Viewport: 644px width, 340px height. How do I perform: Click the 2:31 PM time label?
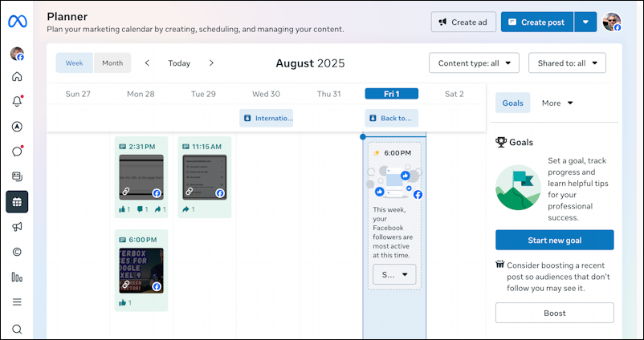coord(142,147)
